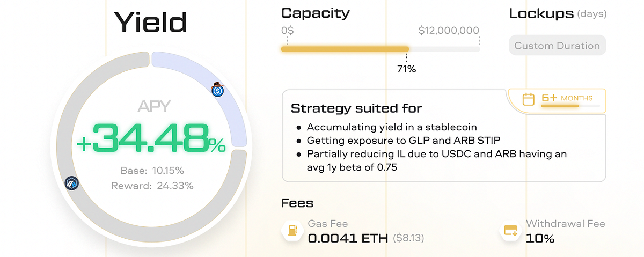
Task: Click the 0.0041 ETH gas fee value
Action: 347,238
